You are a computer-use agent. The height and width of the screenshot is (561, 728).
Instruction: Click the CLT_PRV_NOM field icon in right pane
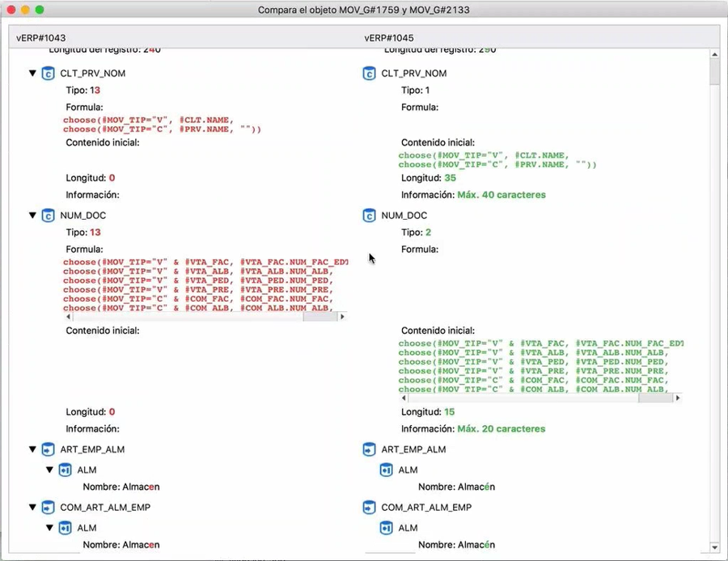point(369,74)
